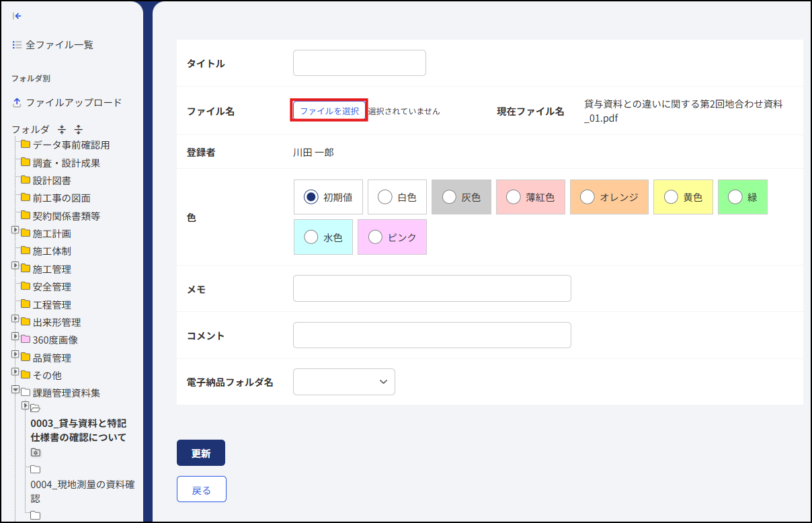Expand the 出来形管理 folder
The height and width of the screenshot is (523, 812).
(x=15, y=319)
